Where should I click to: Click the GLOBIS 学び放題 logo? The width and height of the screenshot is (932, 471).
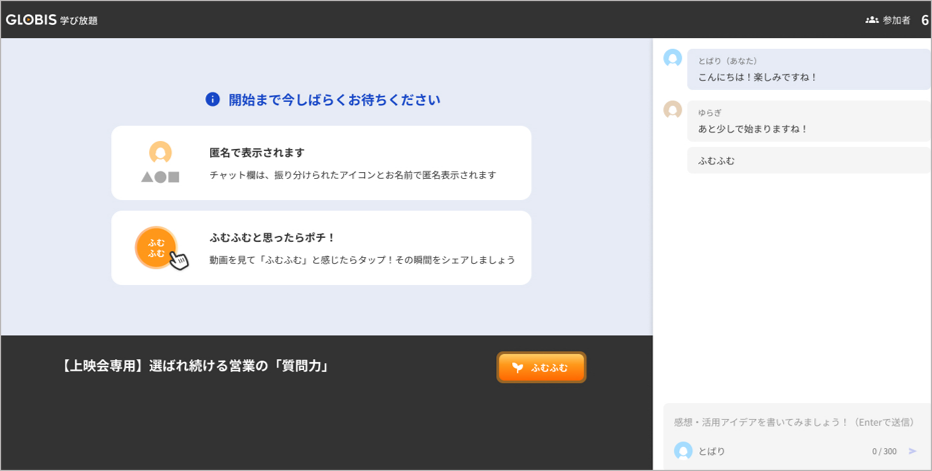pos(52,20)
